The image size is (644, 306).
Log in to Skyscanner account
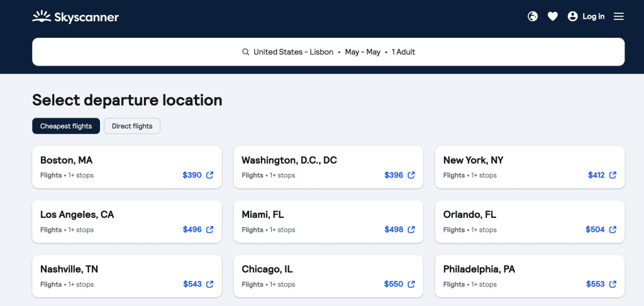point(594,16)
